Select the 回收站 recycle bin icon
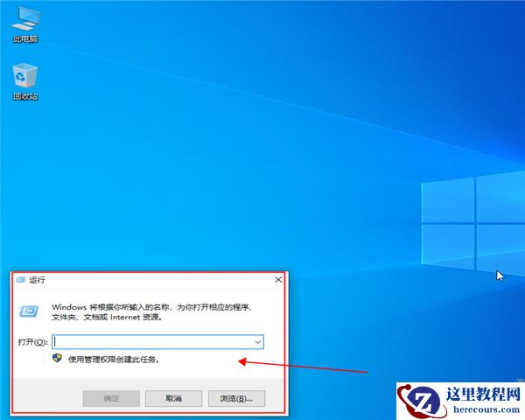Viewport: 525px width, 420px height. point(25,82)
